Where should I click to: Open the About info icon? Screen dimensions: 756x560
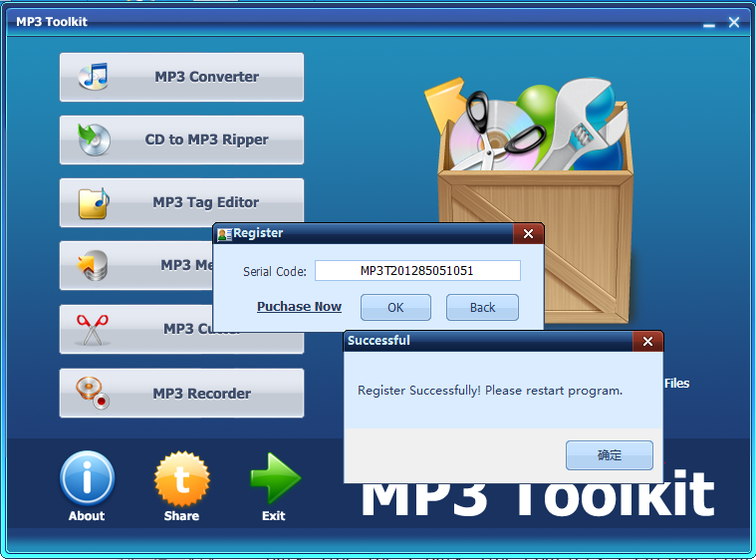click(87, 478)
